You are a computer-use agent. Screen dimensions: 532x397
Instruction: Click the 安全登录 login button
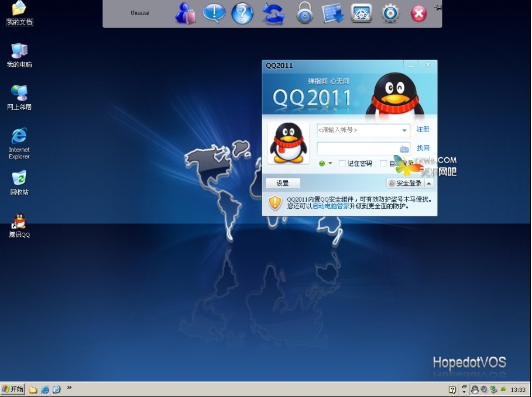click(406, 184)
